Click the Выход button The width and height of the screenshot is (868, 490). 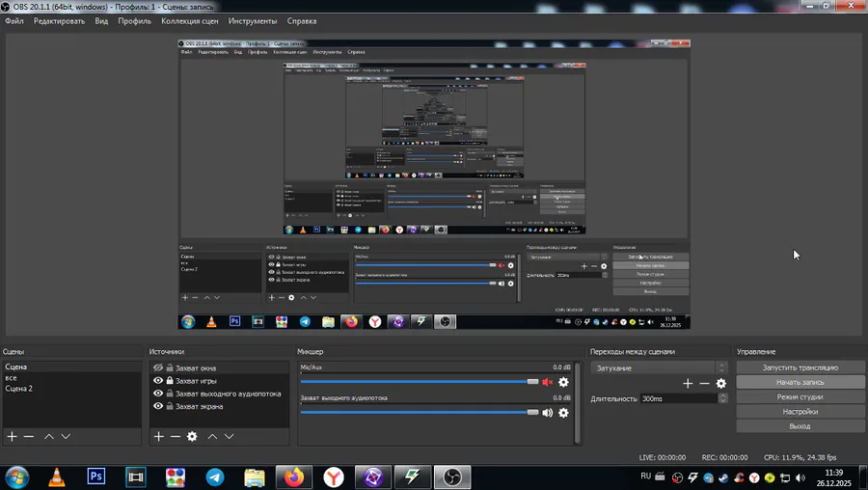[800, 425]
